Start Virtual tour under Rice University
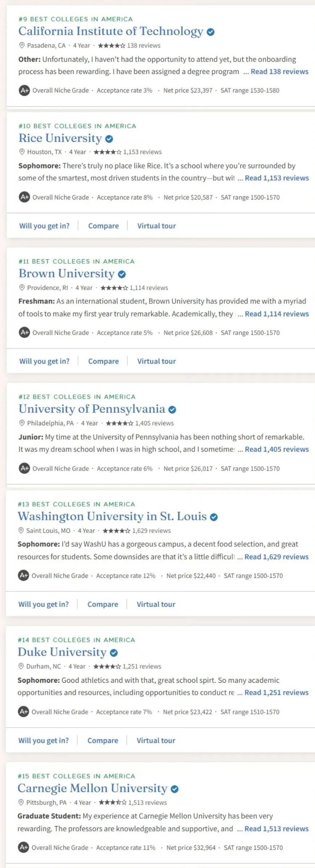The height and width of the screenshot is (868, 315). [156, 226]
